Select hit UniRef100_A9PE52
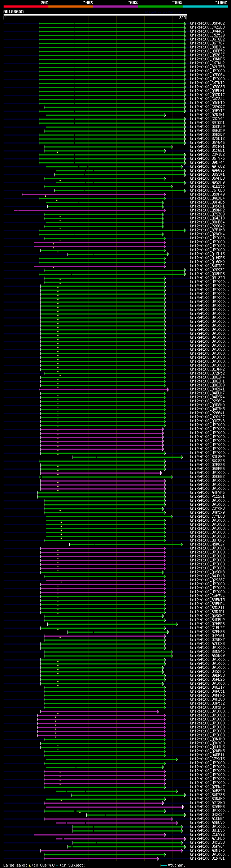231x868 pixels. (x=207, y=51)
